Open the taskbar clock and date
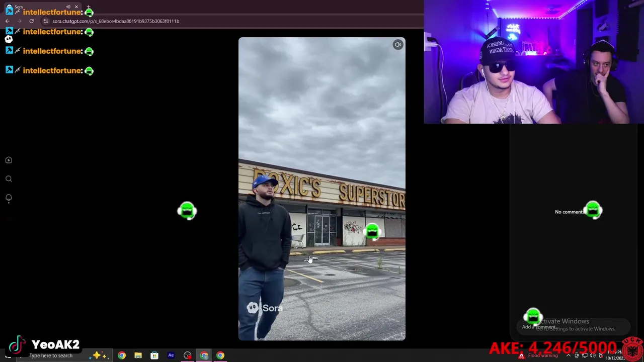Viewport: 644px width, 362px height. coord(615,355)
